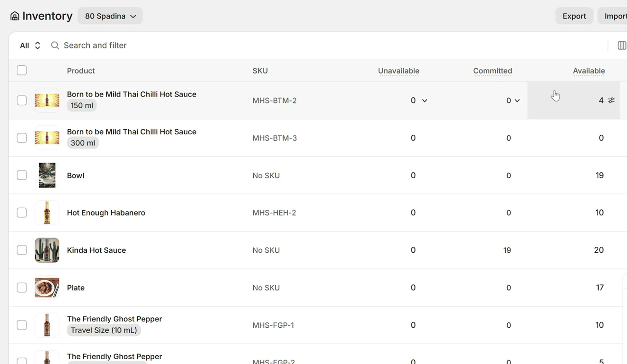Viewport: 627px width, 364px height.
Task: Toggle the select-all products checkbox
Action: [22, 71]
